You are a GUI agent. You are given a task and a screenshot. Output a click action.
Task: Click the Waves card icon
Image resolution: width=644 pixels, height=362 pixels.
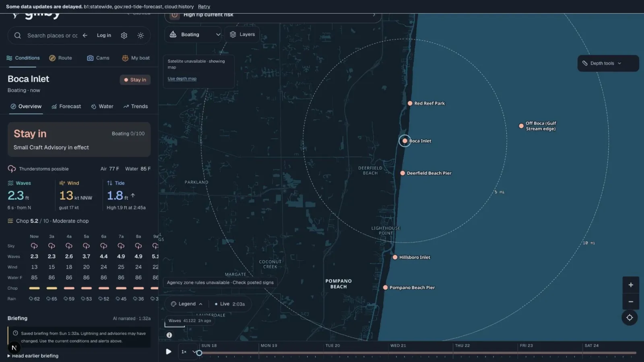[10, 183]
